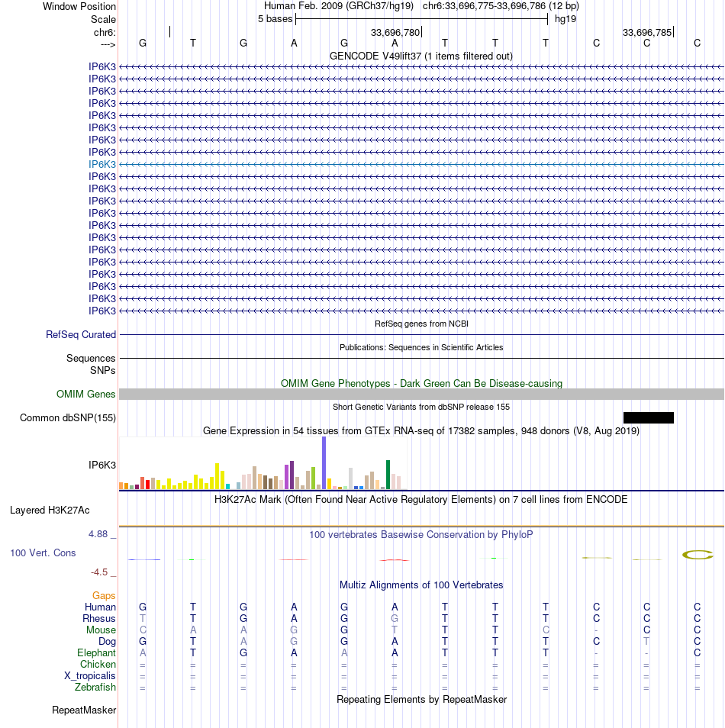This screenshot has height=728, width=725.
Task: Click the Common dbSNP(155) track label
Action: 68,418
